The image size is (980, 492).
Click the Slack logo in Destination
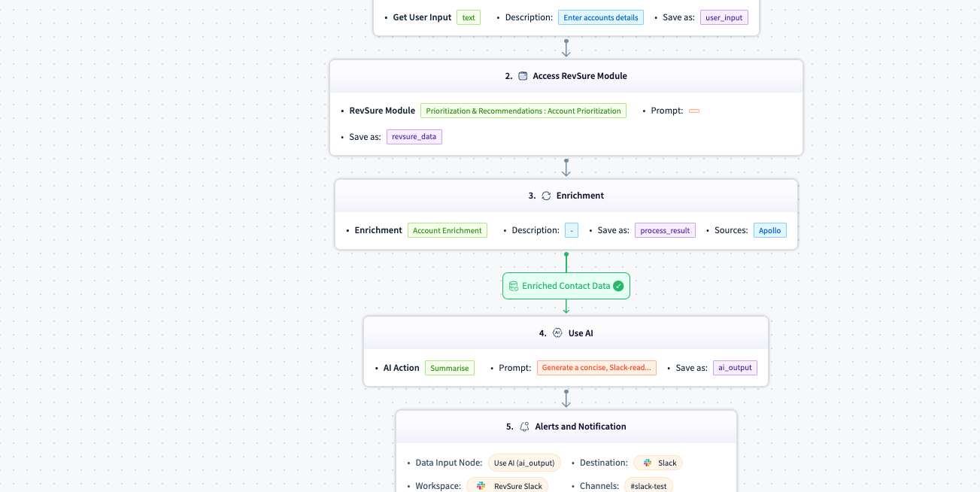[648, 463]
